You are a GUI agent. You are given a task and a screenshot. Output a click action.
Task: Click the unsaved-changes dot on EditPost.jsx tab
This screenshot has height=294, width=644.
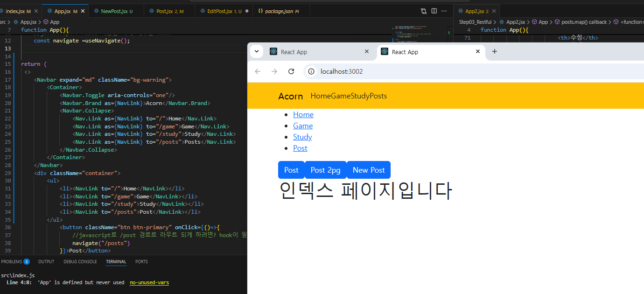tap(246, 11)
